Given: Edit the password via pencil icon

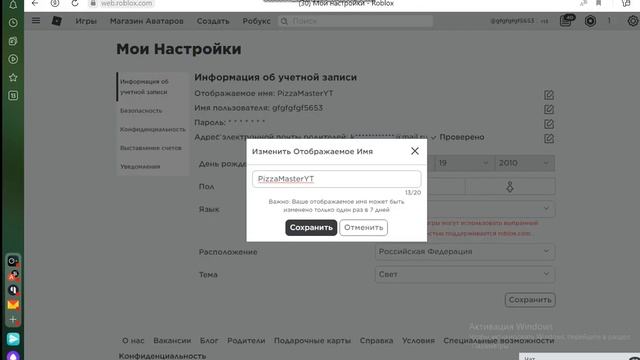Looking at the screenshot, I should tap(549, 124).
